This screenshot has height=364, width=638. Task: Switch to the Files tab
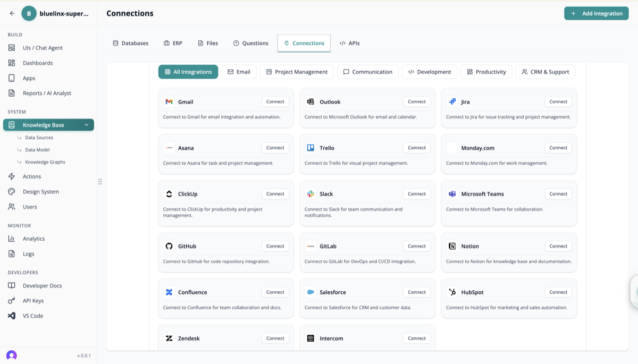208,43
